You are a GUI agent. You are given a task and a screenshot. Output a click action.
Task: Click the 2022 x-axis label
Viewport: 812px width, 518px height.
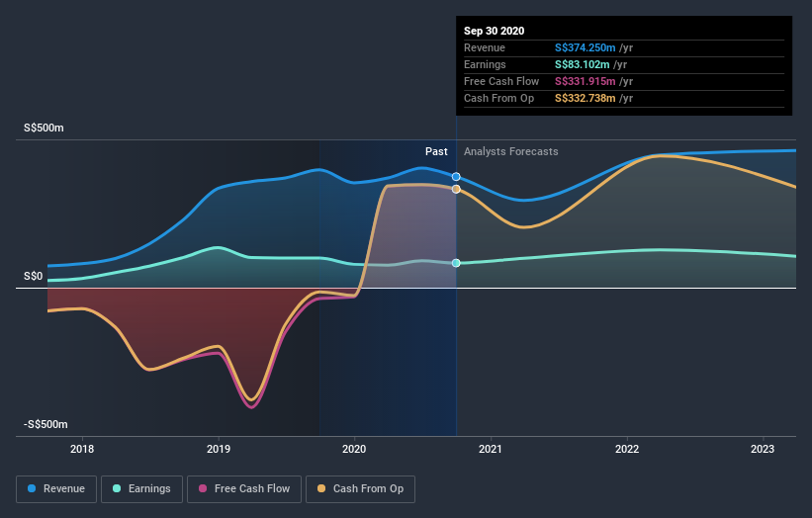pos(627,449)
